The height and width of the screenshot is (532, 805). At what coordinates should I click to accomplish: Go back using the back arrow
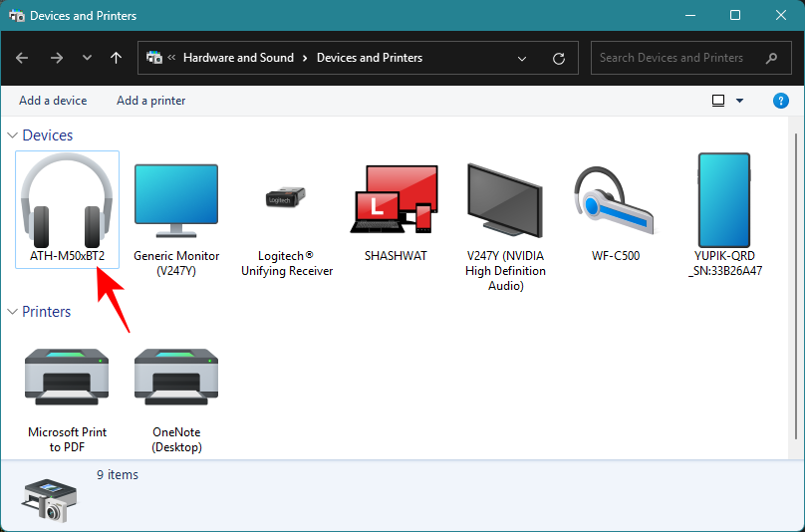pyautogui.click(x=22, y=58)
